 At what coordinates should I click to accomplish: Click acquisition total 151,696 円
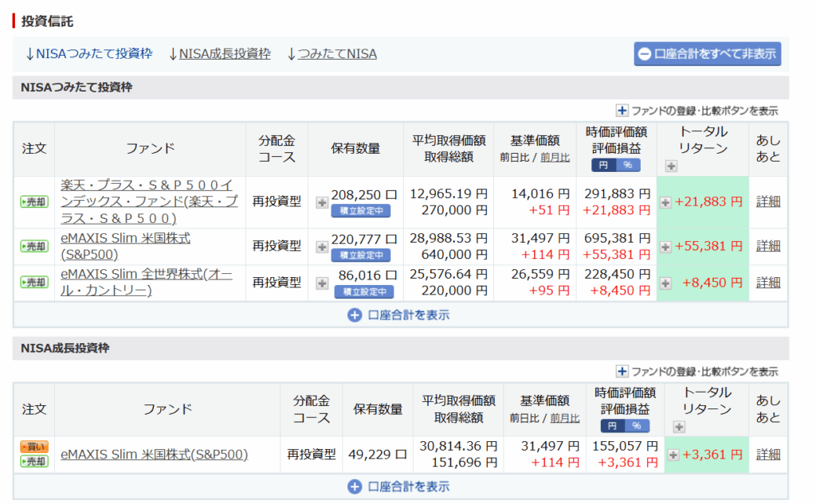(x=465, y=463)
